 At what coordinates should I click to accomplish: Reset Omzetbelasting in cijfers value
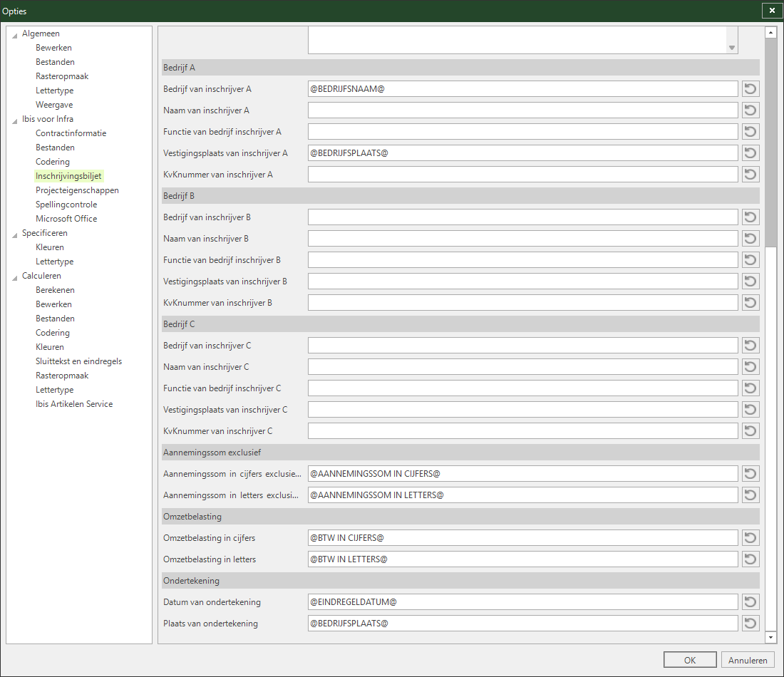tap(750, 538)
